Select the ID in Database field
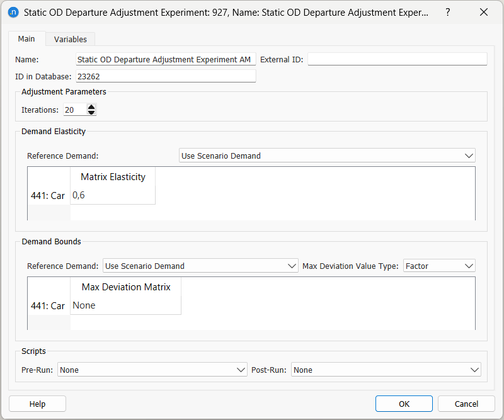This screenshot has height=420, width=504. point(166,76)
